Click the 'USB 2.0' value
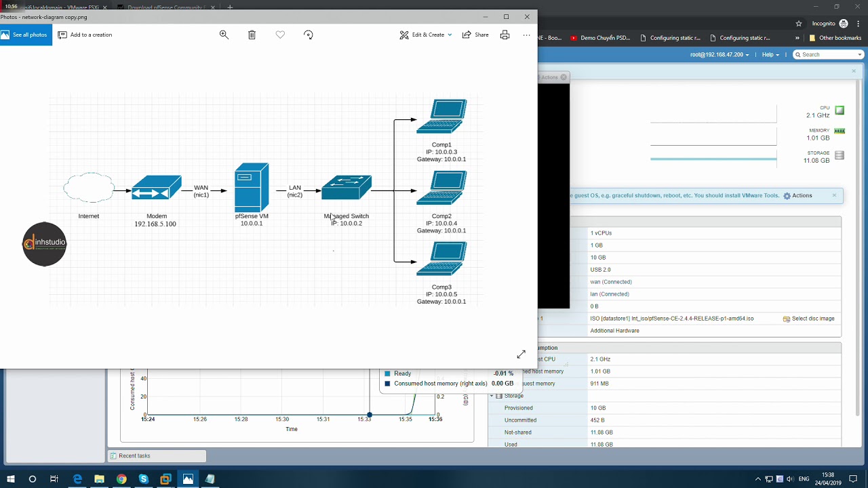Viewport: 868px width, 488px height. tap(600, 270)
